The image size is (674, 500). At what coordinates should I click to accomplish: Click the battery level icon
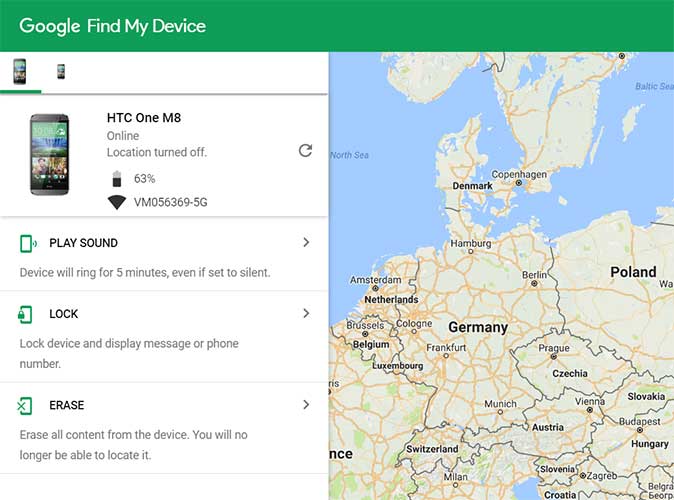pos(117,179)
